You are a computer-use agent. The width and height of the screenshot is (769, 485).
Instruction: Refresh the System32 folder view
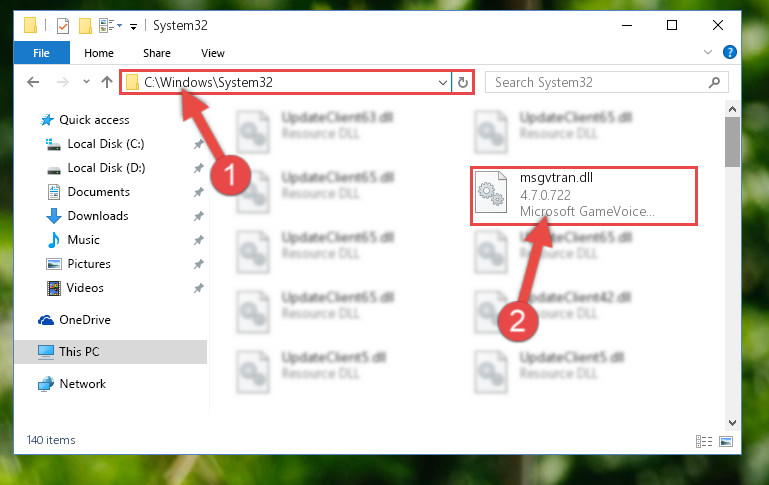pyautogui.click(x=462, y=82)
